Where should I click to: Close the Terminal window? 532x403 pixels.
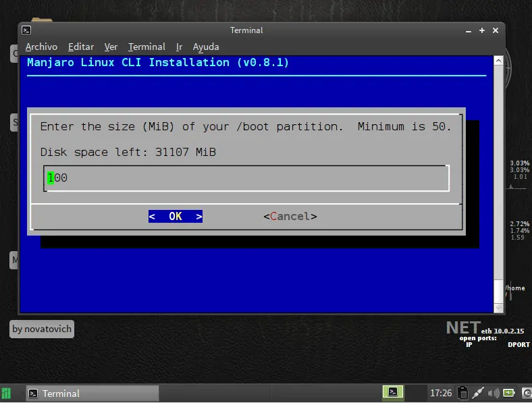pos(496,30)
